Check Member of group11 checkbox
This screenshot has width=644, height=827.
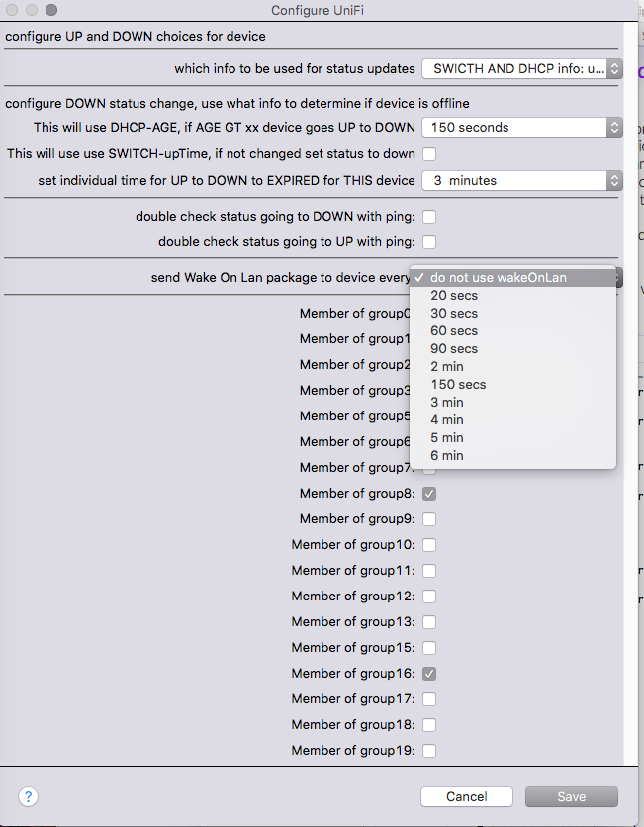tap(429, 571)
